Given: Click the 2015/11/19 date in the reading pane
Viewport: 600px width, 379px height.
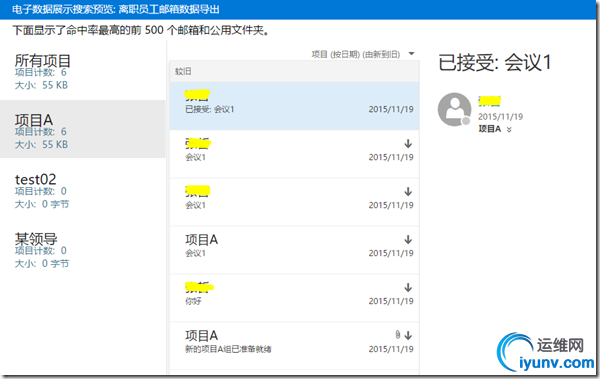Looking at the screenshot, I should click(x=500, y=116).
